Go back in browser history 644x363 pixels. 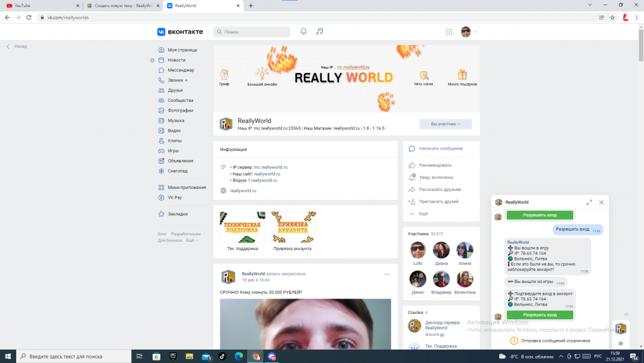pos(7,17)
